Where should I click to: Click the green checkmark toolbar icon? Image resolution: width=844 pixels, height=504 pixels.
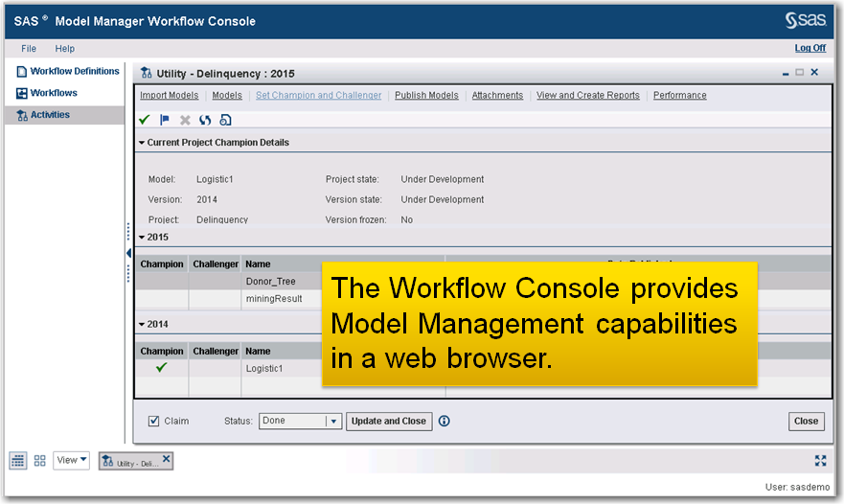[x=144, y=120]
